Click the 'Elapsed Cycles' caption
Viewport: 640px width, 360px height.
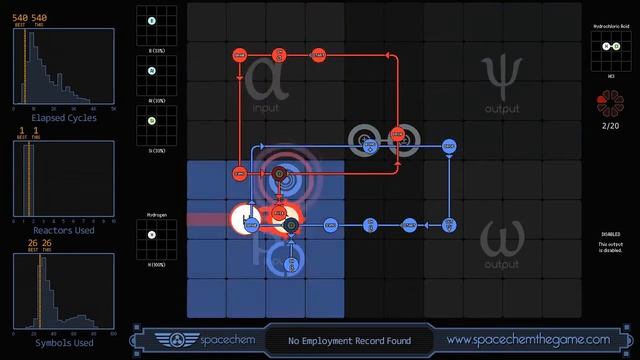64,118
